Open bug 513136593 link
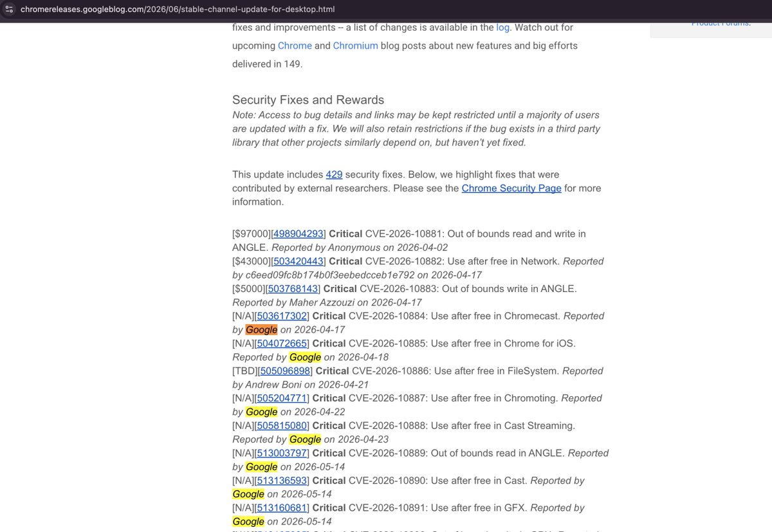772x532 pixels. tap(282, 481)
